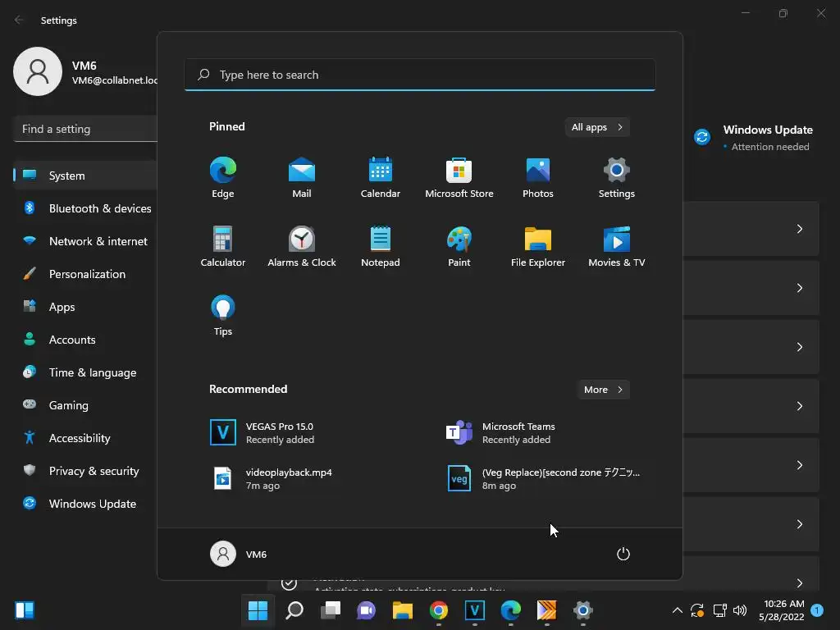Open Task View on taskbar
The height and width of the screenshot is (630, 840).
[331, 610]
